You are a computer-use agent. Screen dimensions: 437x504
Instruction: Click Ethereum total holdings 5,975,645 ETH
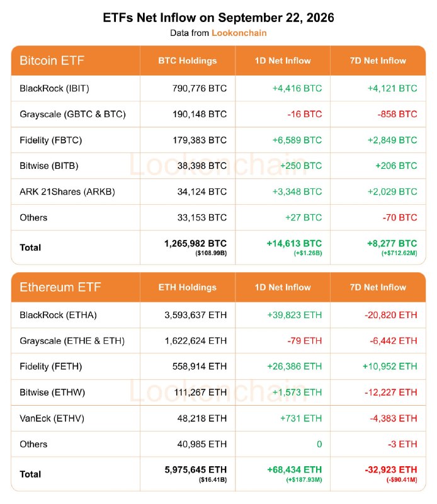[x=196, y=470]
